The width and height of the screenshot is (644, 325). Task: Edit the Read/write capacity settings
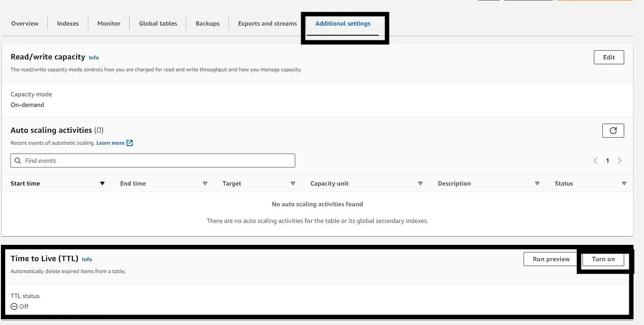[x=608, y=57]
